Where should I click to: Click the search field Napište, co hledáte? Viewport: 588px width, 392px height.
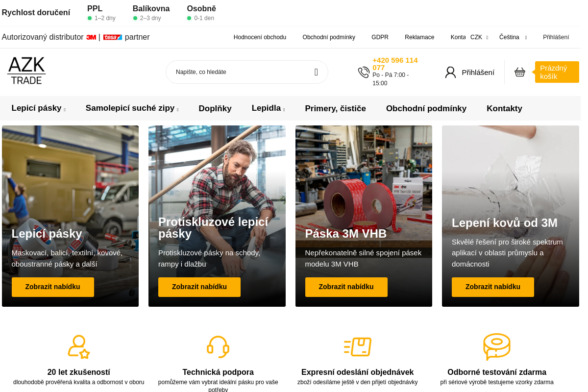point(240,72)
